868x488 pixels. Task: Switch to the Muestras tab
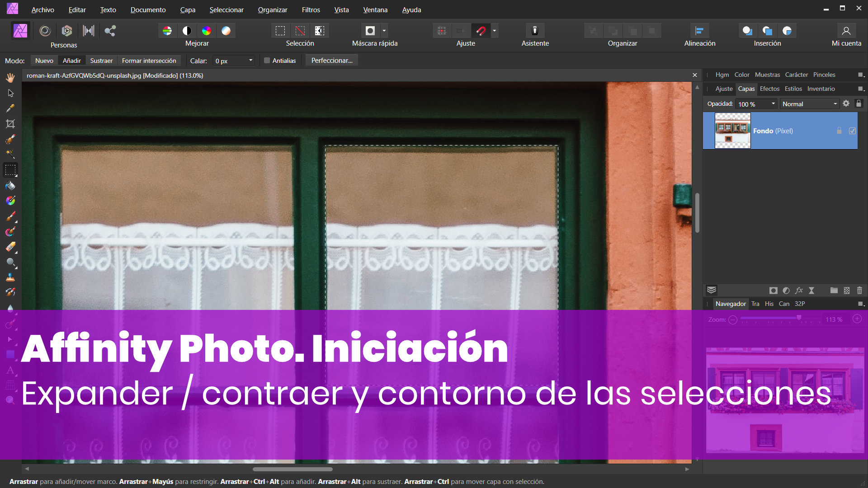coord(767,75)
